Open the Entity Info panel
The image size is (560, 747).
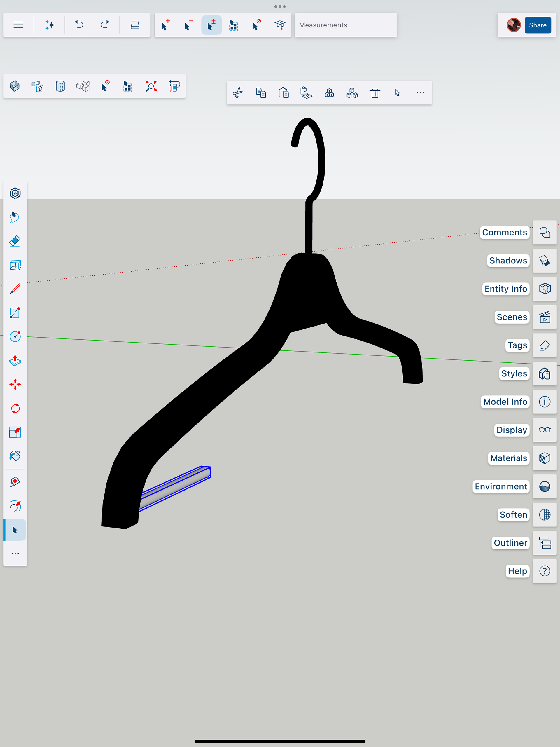[x=545, y=289]
